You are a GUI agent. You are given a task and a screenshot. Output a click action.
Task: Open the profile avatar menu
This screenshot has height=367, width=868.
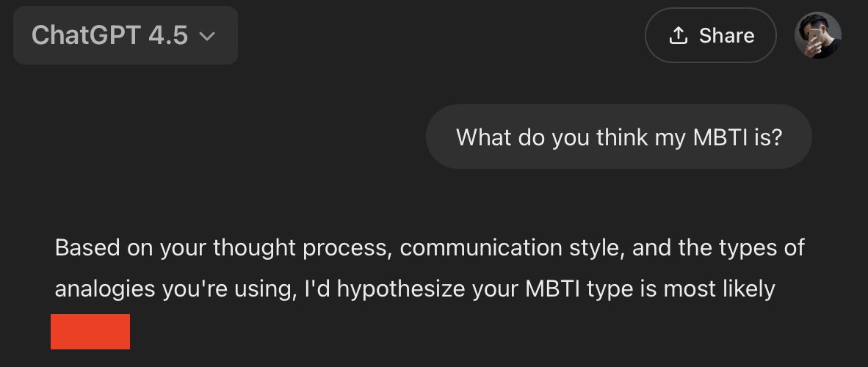coord(817,35)
